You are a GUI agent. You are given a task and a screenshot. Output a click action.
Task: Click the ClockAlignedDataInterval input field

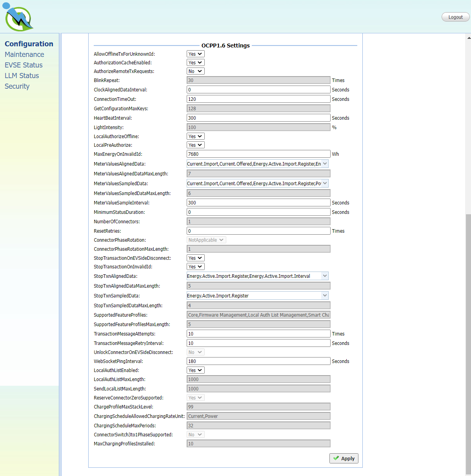click(258, 90)
